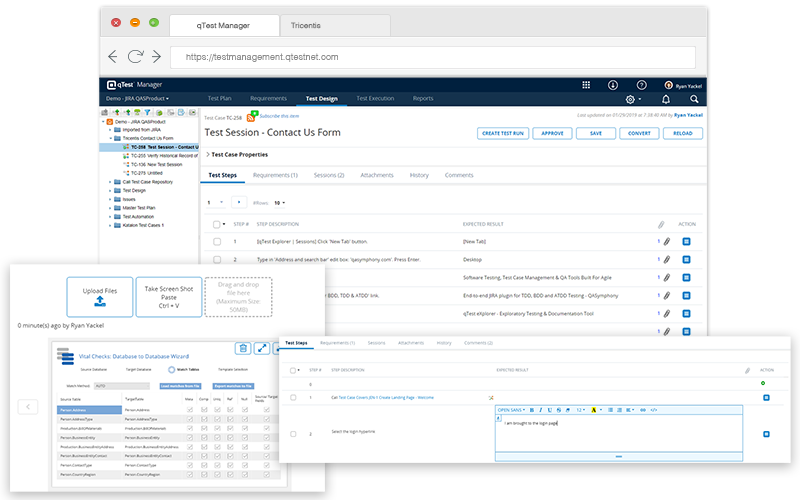Open the help question mark icon
Image resolution: width=800 pixels, height=500 pixels.
point(641,85)
